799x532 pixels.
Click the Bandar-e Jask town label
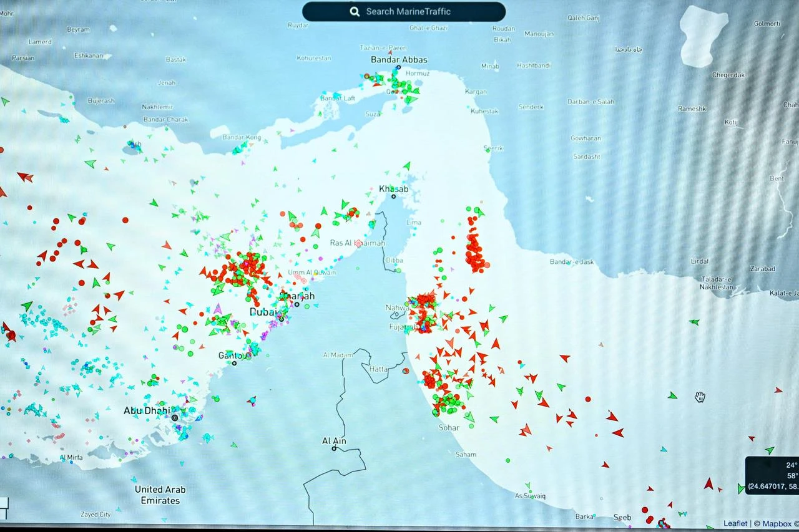(x=572, y=262)
